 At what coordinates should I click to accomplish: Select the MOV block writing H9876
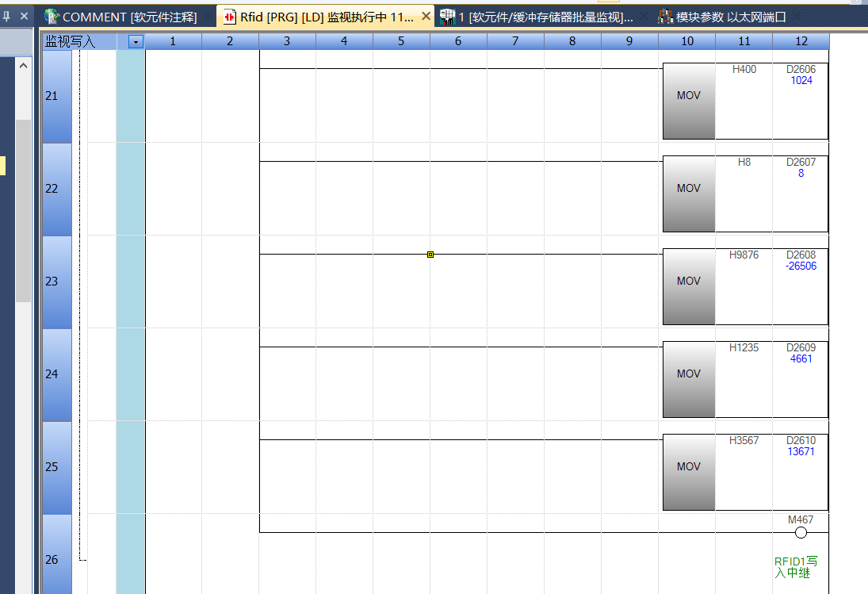coord(688,281)
